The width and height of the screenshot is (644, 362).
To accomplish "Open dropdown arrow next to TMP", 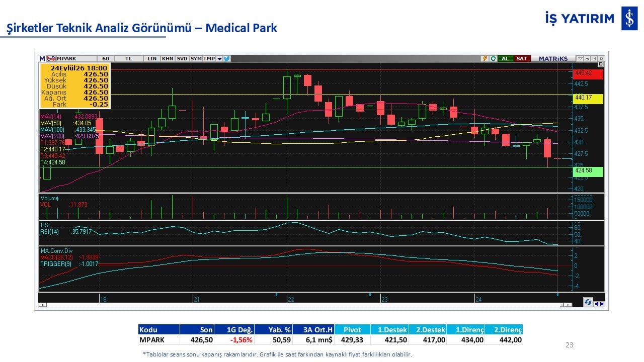I will (219, 59).
